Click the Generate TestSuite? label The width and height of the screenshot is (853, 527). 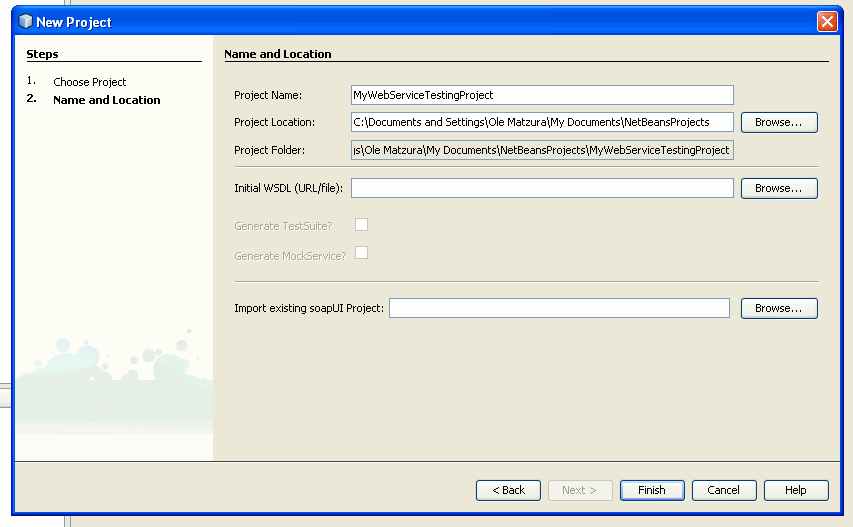283,226
